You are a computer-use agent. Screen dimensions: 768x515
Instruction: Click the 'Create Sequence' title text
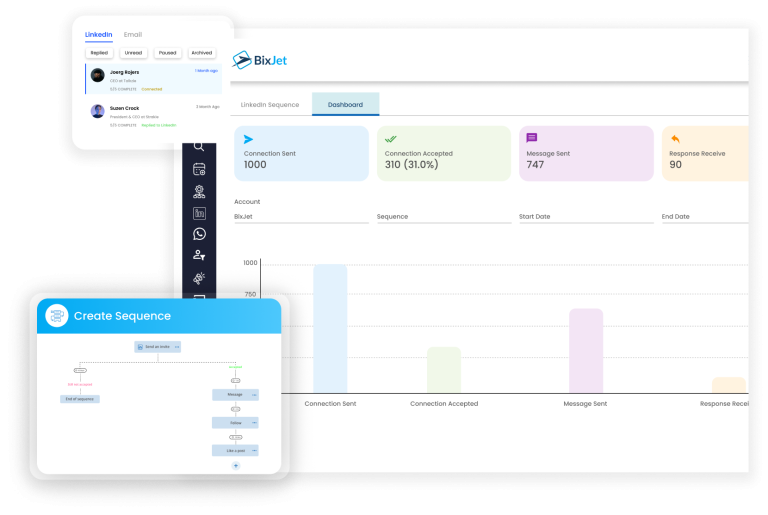122,316
